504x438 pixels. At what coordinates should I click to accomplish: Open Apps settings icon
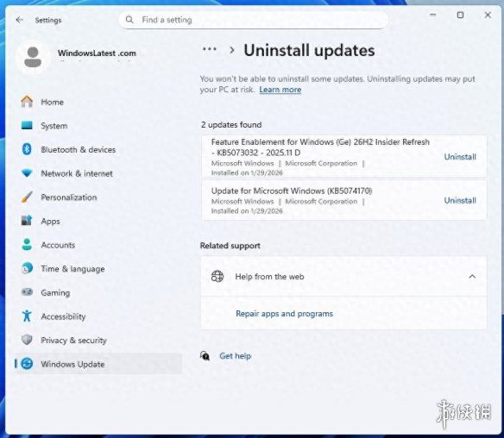(27, 221)
